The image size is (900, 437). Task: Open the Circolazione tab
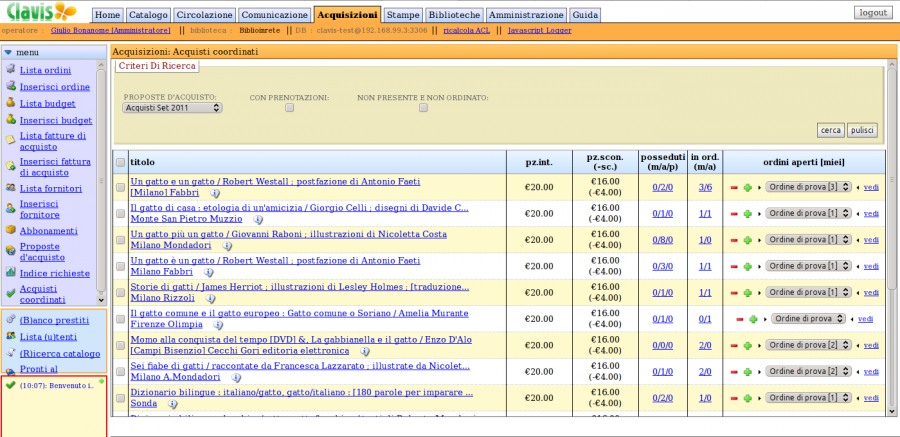tap(205, 16)
